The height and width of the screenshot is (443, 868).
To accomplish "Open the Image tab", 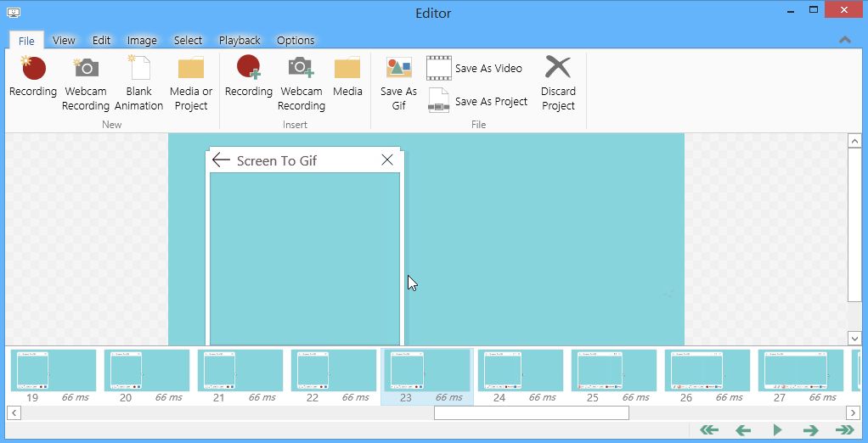I will click(142, 41).
